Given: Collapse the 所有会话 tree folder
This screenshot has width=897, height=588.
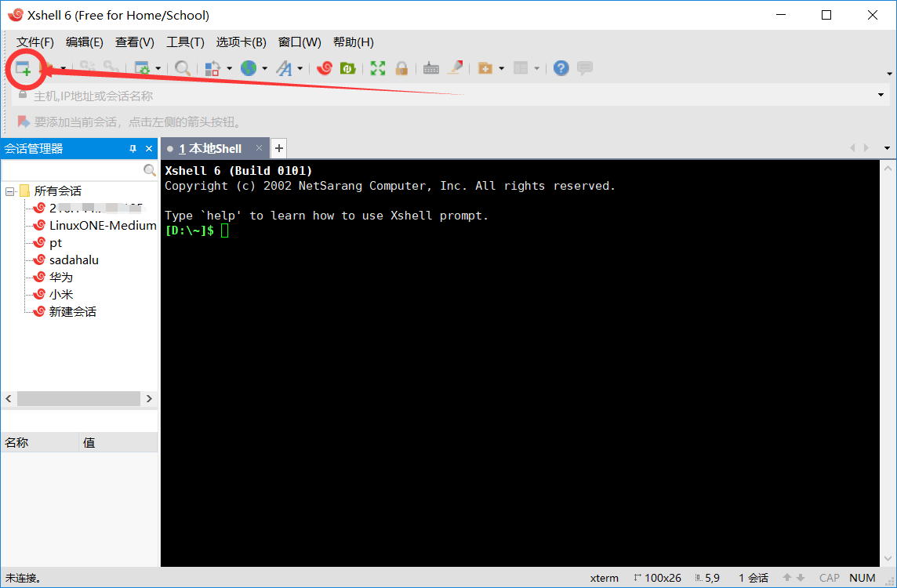Looking at the screenshot, I should click(x=9, y=191).
